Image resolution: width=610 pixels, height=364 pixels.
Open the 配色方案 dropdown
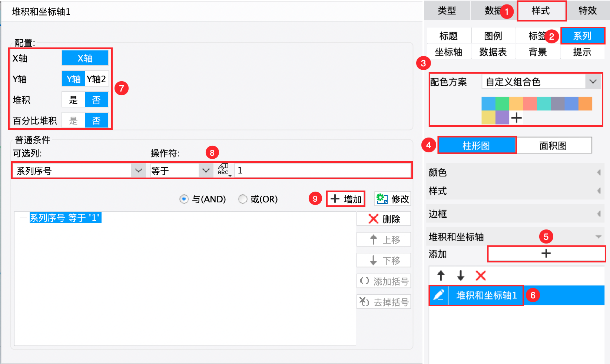coord(541,82)
